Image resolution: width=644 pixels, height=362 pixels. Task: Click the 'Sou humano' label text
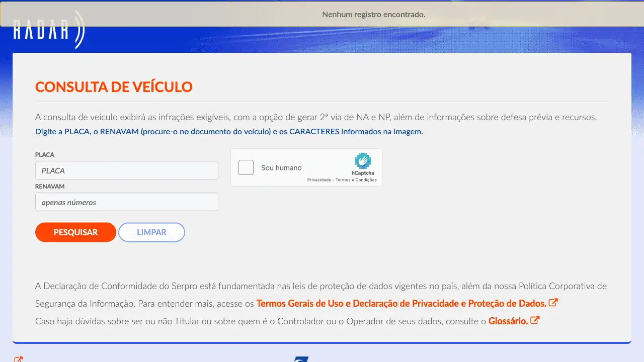pyautogui.click(x=281, y=168)
